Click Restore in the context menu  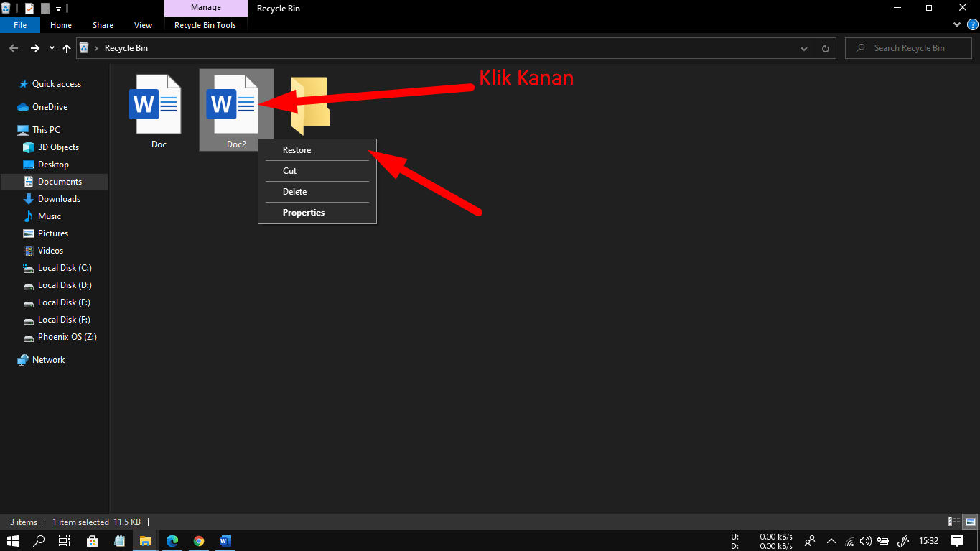(x=317, y=150)
